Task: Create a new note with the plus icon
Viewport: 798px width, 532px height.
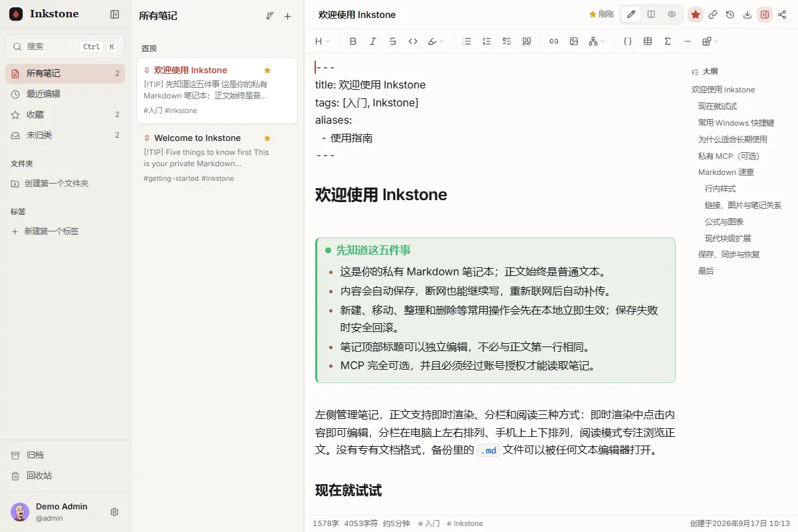Action: pyautogui.click(x=288, y=16)
